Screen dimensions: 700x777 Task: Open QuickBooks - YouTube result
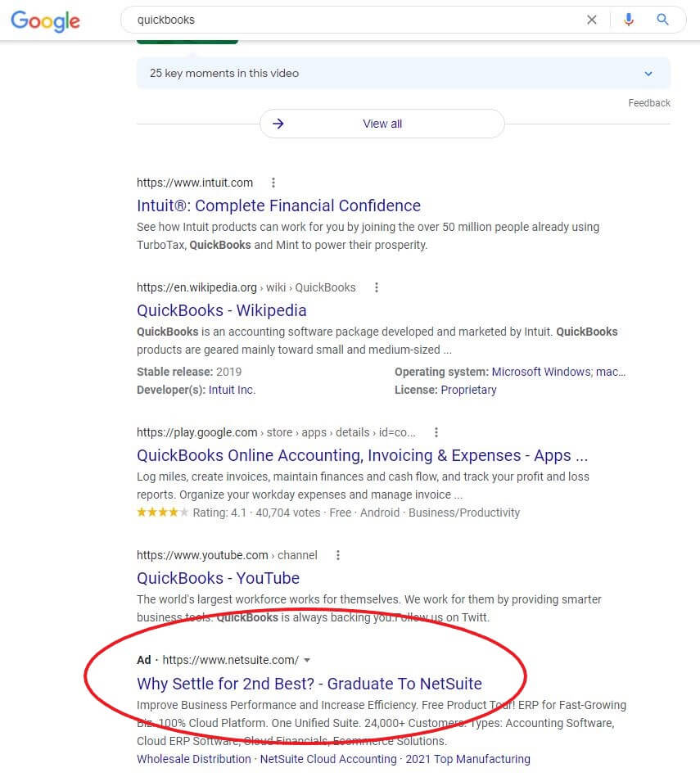tap(218, 578)
